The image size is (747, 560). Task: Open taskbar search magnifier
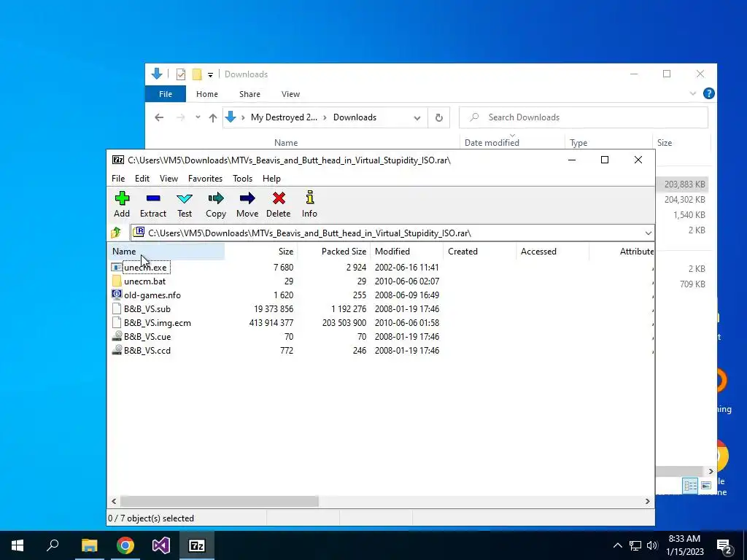53,545
